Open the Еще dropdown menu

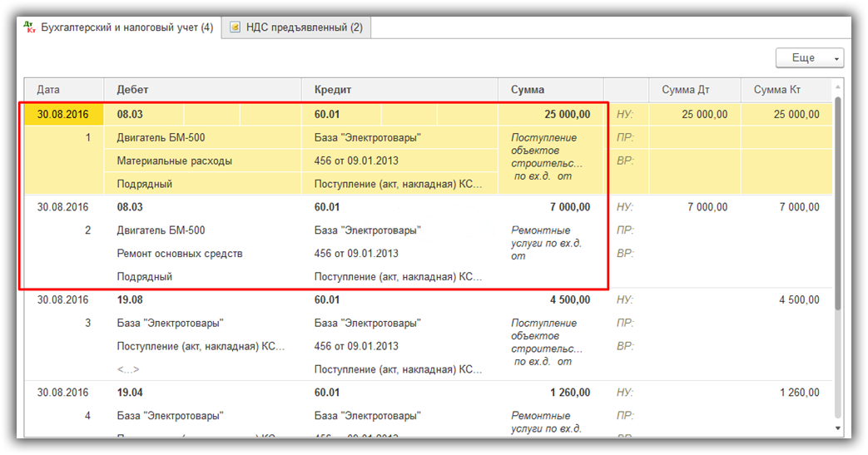(x=809, y=58)
